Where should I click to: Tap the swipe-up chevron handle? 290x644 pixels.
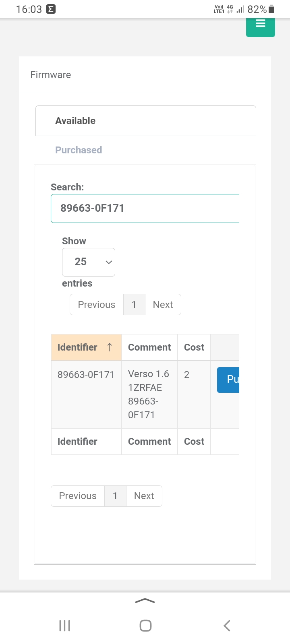pos(145,601)
